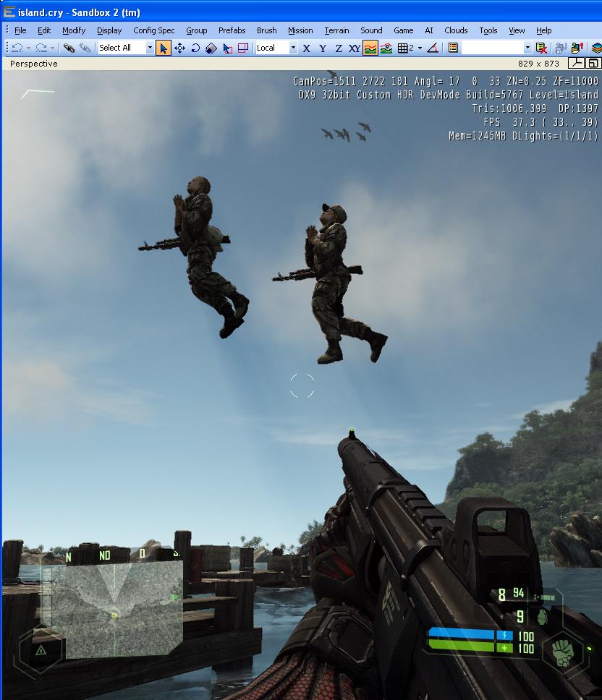Click the Unlink objects broken-chain icon

(x=85, y=48)
